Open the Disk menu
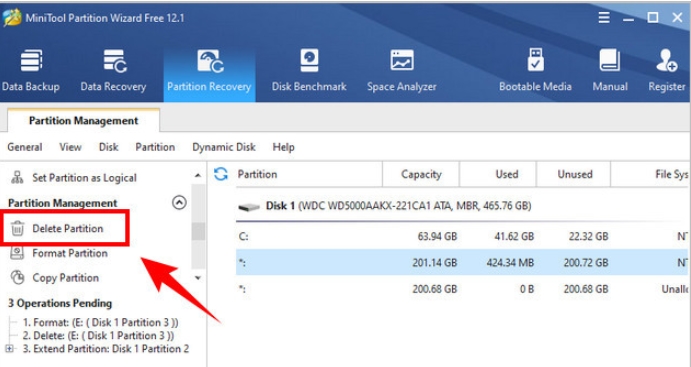The width and height of the screenshot is (691, 367). pyautogui.click(x=108, y=147)
